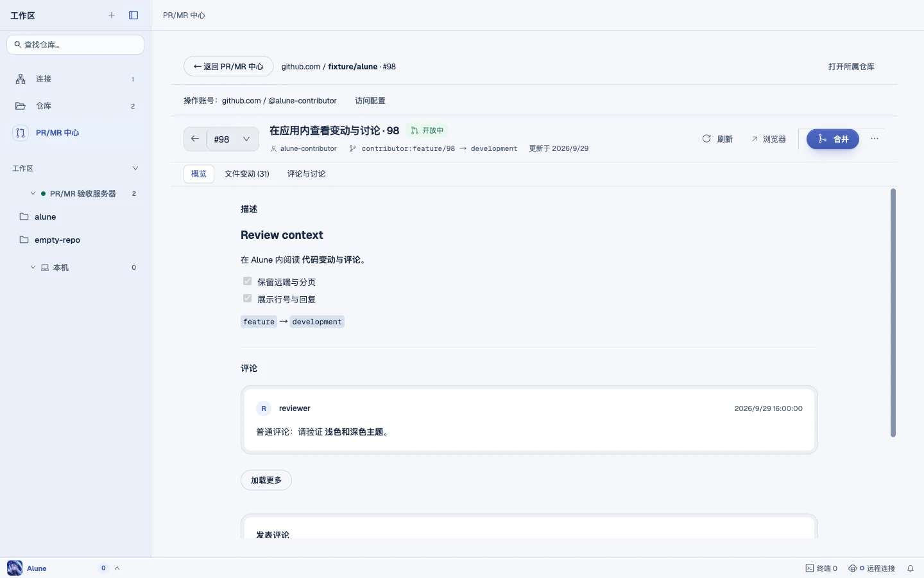This screenshot has width=924, height=578.
Task: Toggle the 保留远端与分页 checkbox
Action: tap(247, 281)
